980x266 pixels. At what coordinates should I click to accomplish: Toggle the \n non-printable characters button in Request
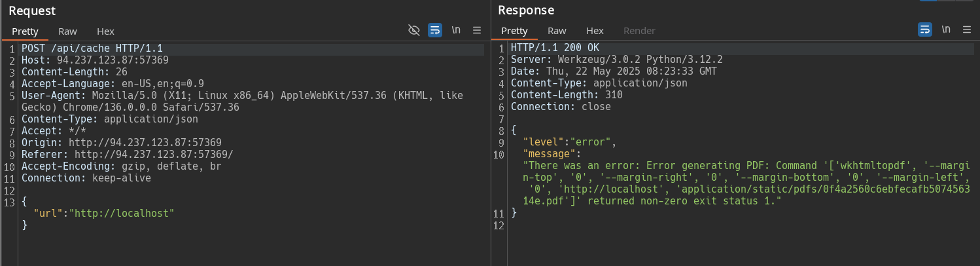(x=456, y=30)
